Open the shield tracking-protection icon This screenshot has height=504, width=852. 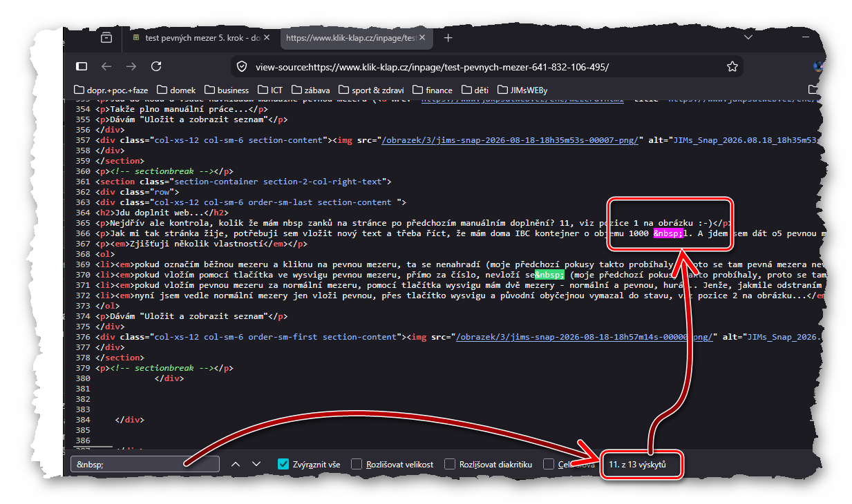pos(241,67)
